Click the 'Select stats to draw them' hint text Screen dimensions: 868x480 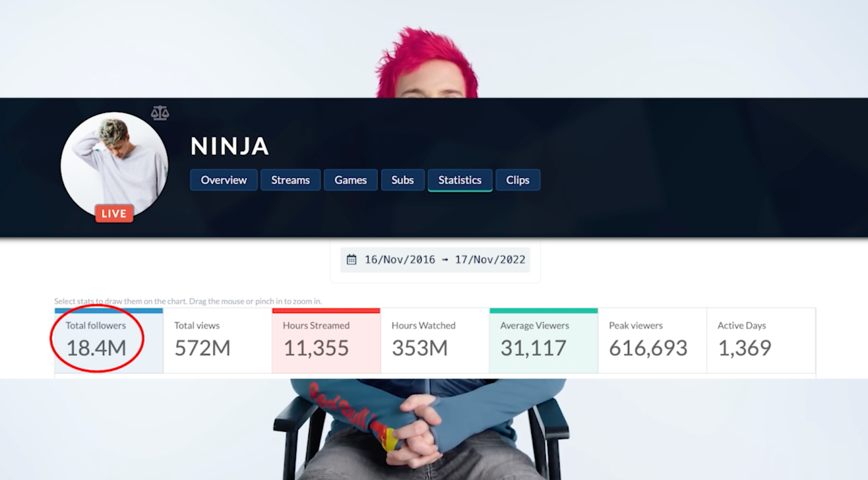pyautogui.click(x=188, y=301)
